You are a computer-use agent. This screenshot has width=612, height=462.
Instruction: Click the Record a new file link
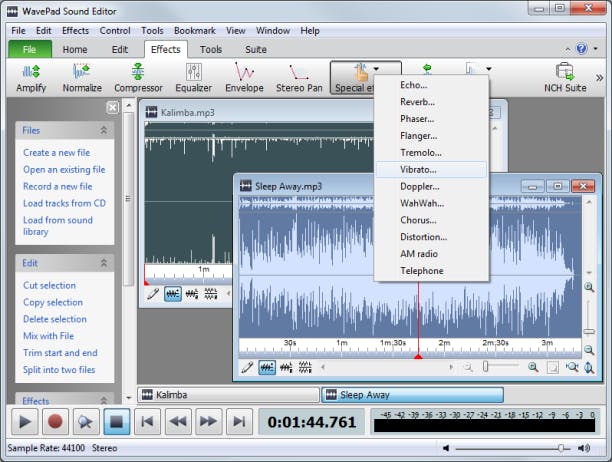click(58, 187)
